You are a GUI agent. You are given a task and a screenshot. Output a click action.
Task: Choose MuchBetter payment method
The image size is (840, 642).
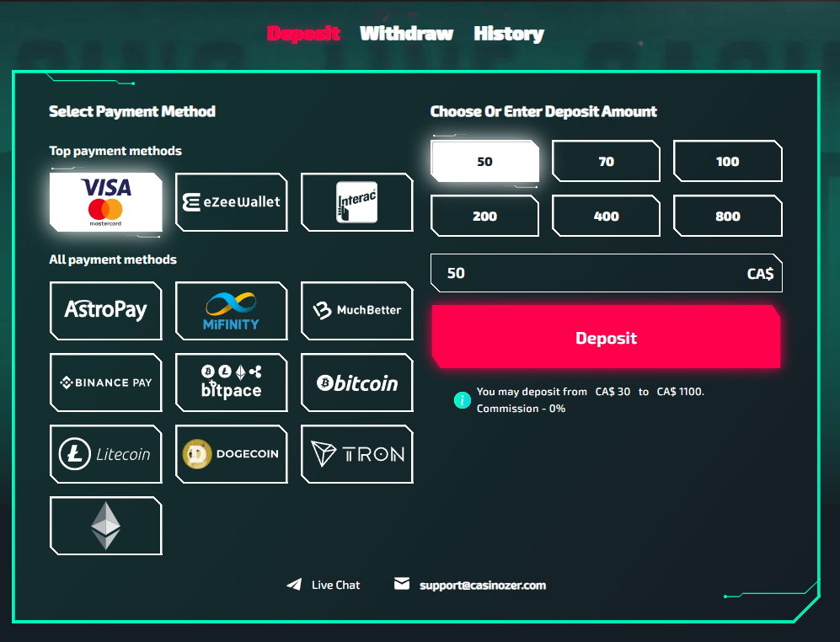pyautogui.click(x=356, y=310)
